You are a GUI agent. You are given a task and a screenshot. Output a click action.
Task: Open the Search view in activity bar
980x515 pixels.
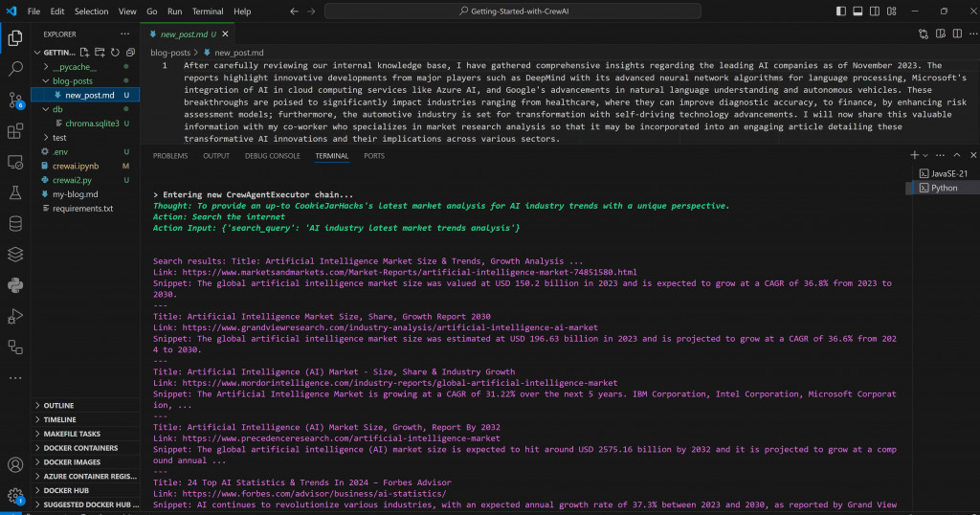[15, 68]
